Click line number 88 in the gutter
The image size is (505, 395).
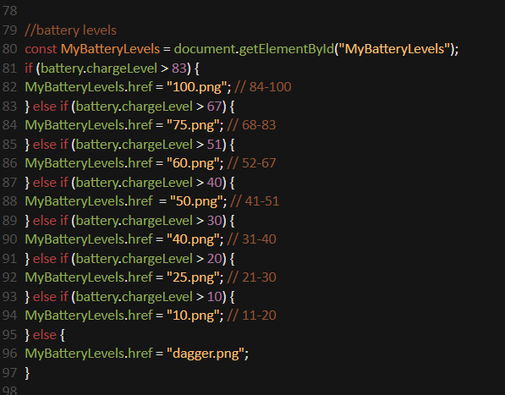tap(10, 201)
